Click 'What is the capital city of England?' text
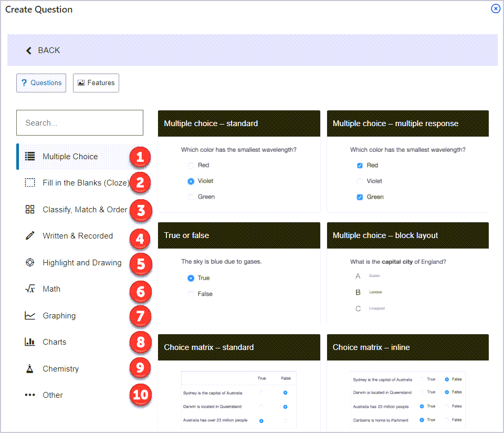This screenshot has height=433, width=504. coord(398,262)
